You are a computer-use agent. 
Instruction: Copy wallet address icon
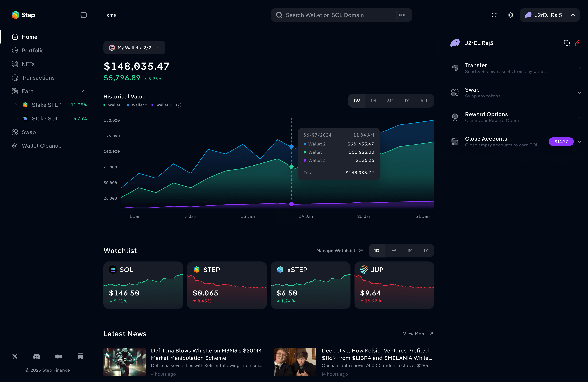(x=567, y=43)
